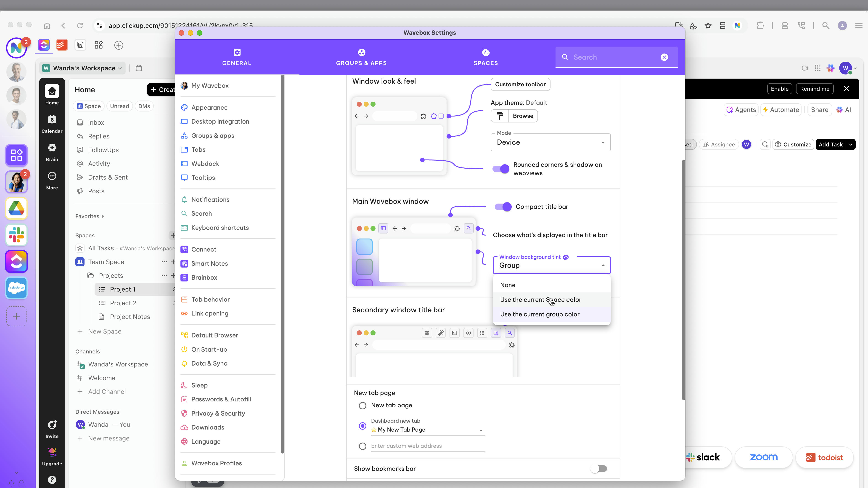Screen dimensions: 868x488
Task: Open ClickUp Calendar in the dark sidebar
Action: [52, 124]
